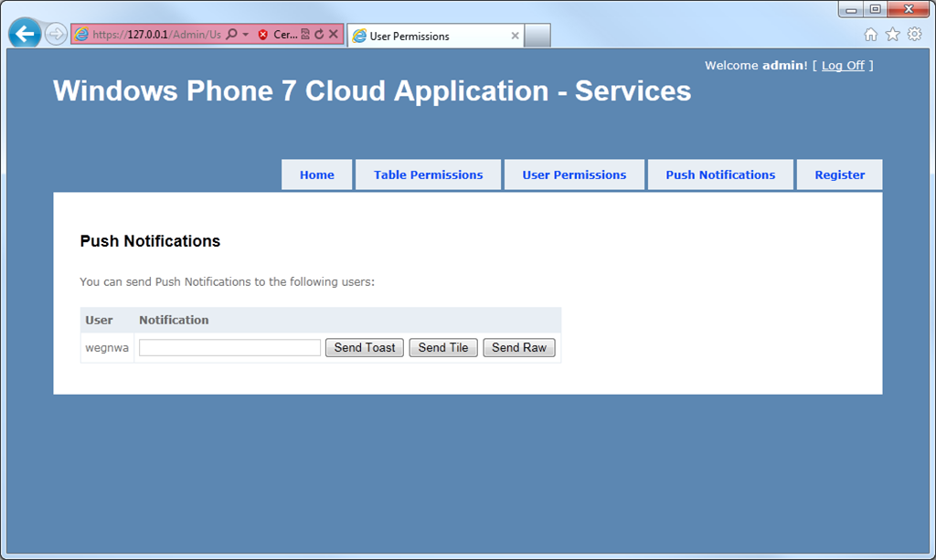Open the Favorites star icon

point(892,35)
